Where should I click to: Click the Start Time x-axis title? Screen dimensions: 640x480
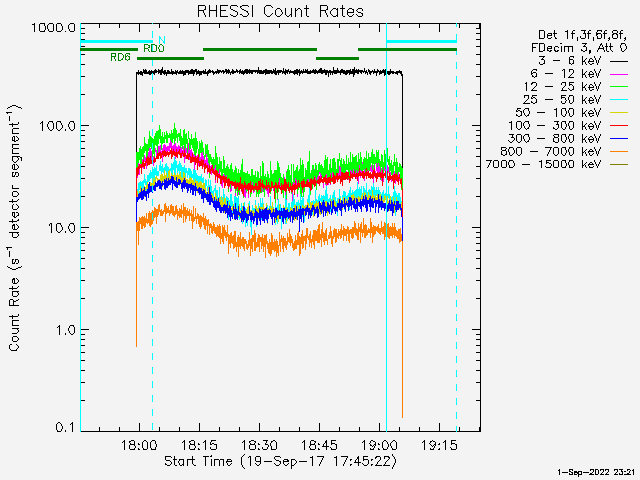(280, 462)
